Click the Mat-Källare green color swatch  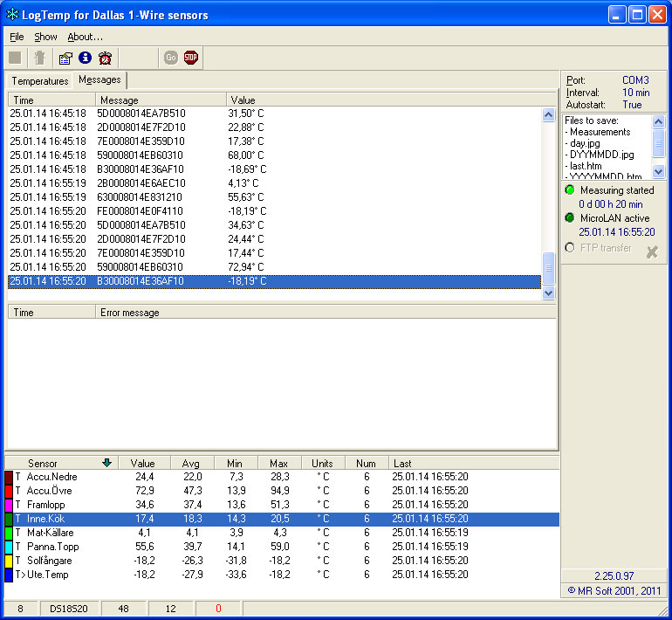[x=9, y=533]
